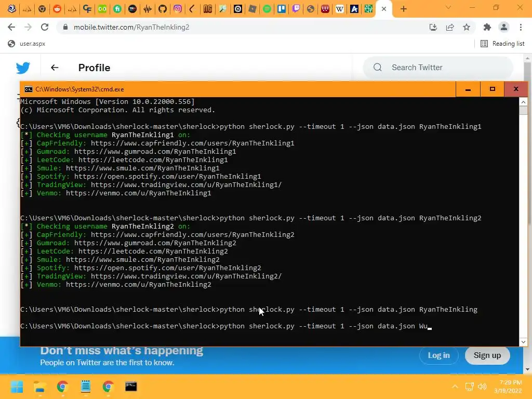Switch to the GitHub browser tab
Image resolution: width=532 pixels, height=399 pixels.
click(163, 9)
